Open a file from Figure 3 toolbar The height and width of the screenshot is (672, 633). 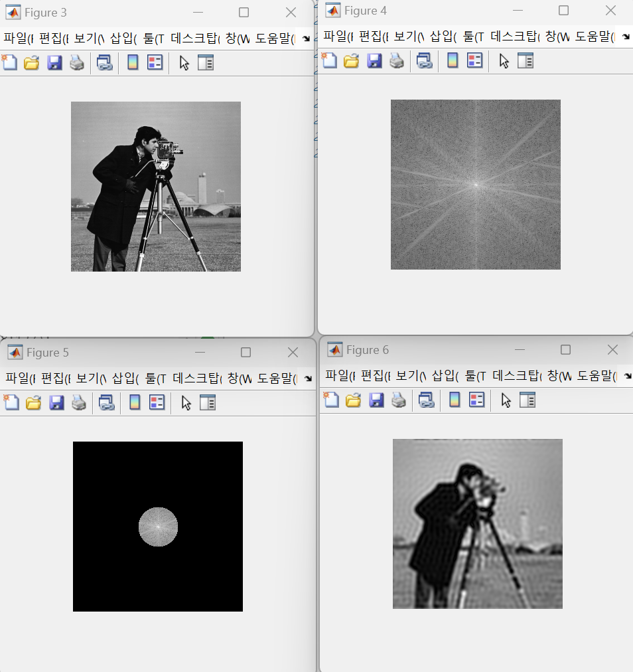(x=31, y=62)
